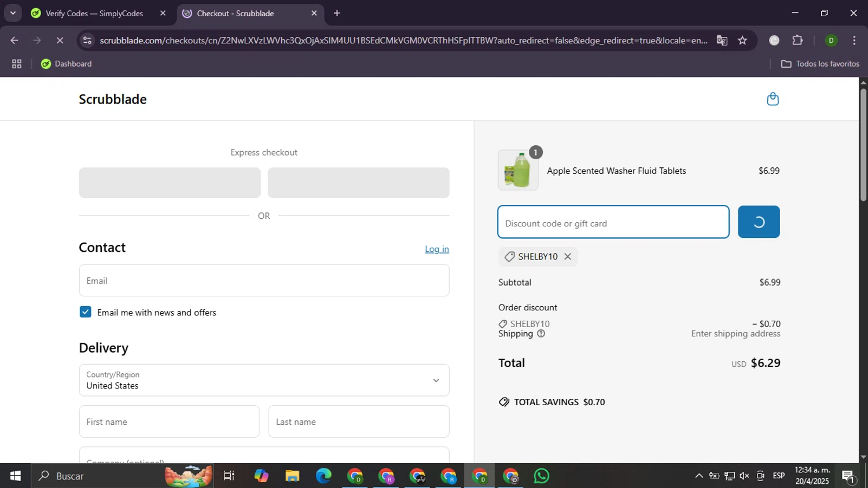This screenshot has width=868, height=488.
Task: Click the Scrubblade store logo text
Action: tap(113, 99)
